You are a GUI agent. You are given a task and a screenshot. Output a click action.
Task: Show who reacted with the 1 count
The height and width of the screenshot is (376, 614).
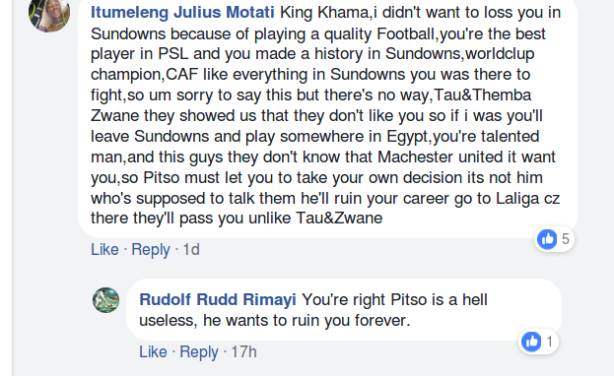(550, 342)
